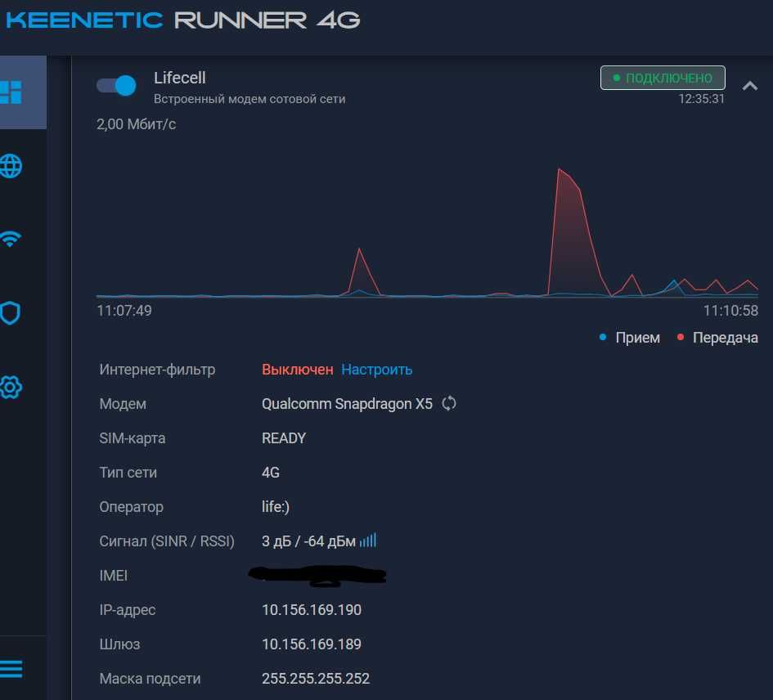
Task: Click the Сигнал (SINR / RSSI) label
Action: [x=167, y=541]
